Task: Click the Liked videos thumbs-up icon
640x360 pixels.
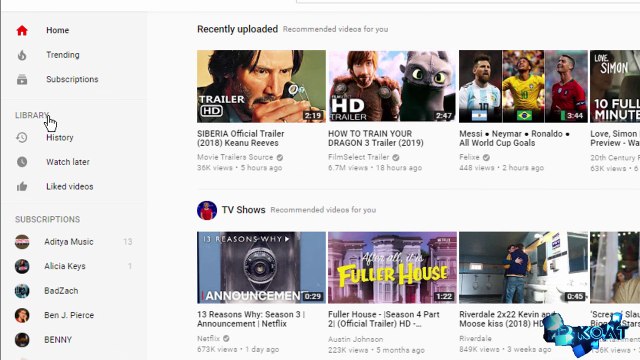Action: click(22, 187)
